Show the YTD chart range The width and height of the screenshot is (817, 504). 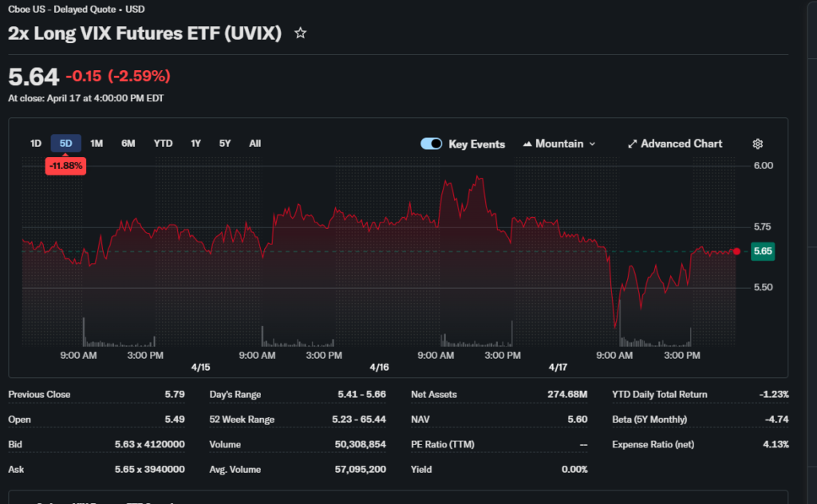pyautogui.click(x=163, y=144)
